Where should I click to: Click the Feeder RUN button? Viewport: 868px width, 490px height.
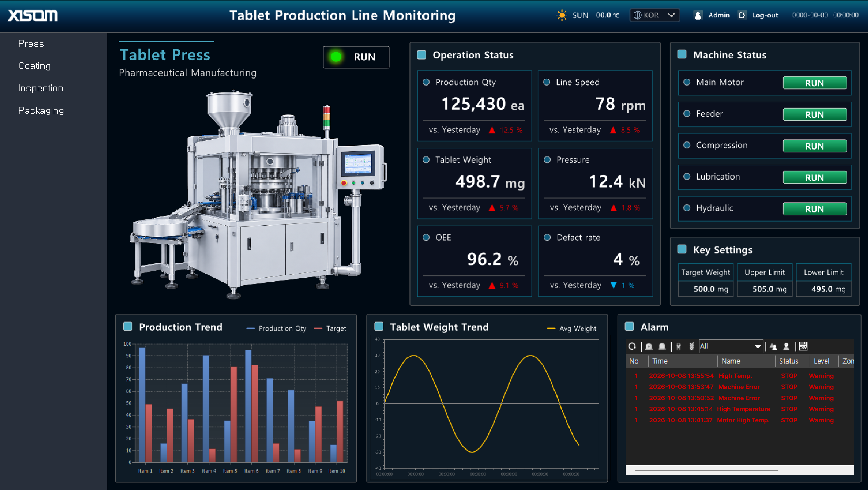tap(815, 115)
